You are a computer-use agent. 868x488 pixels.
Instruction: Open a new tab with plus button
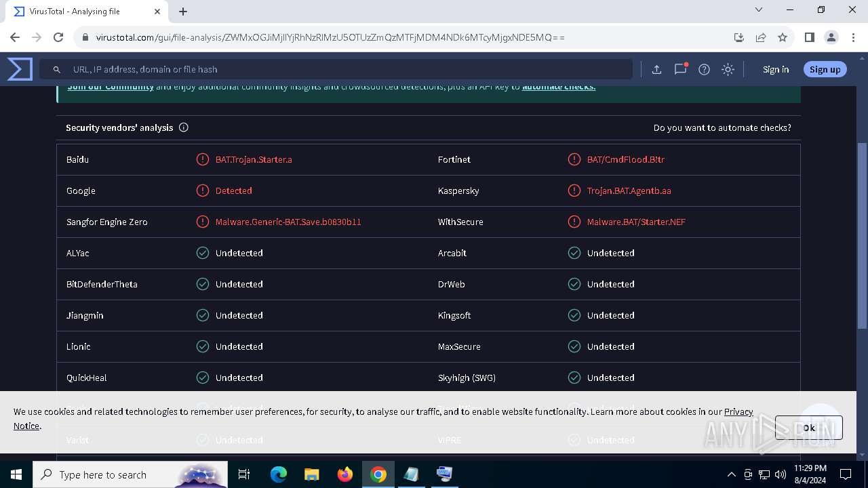[183, 12]
